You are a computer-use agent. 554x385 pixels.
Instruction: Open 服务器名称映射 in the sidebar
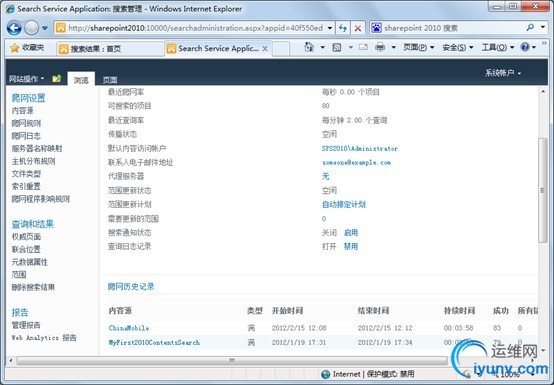click(37, 148)
